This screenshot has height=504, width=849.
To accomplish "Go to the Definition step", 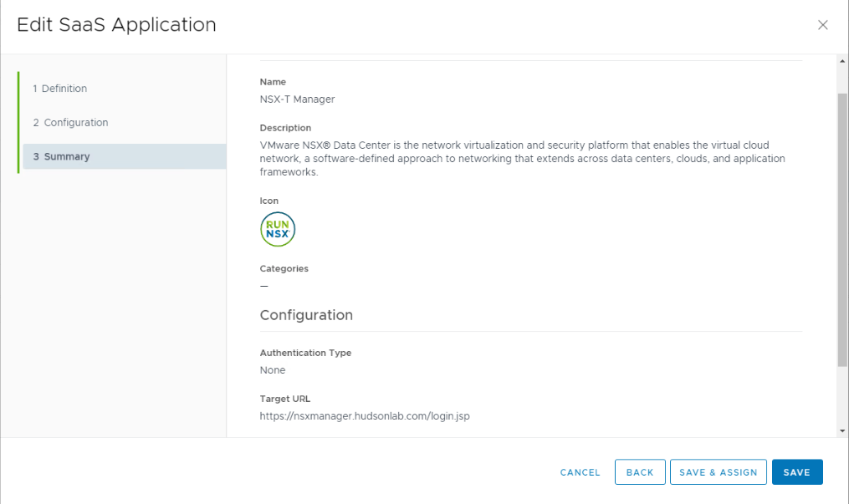I will click(x=59, y=88).
